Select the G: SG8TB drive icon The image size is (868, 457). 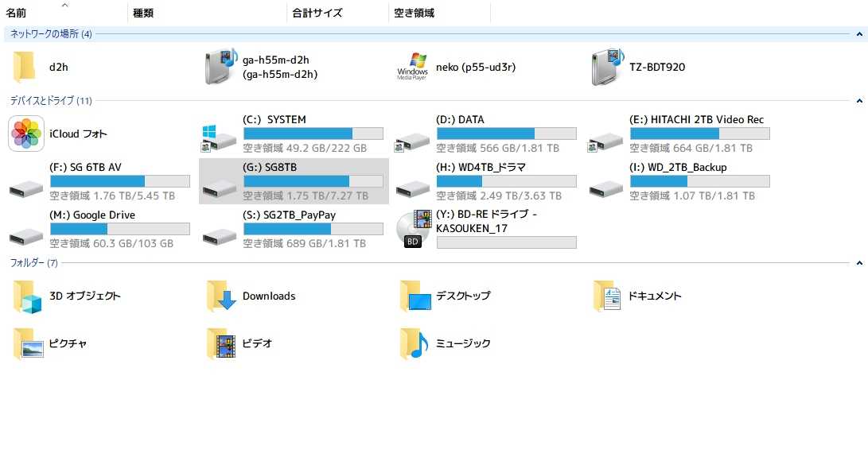(x=220, y=188)
